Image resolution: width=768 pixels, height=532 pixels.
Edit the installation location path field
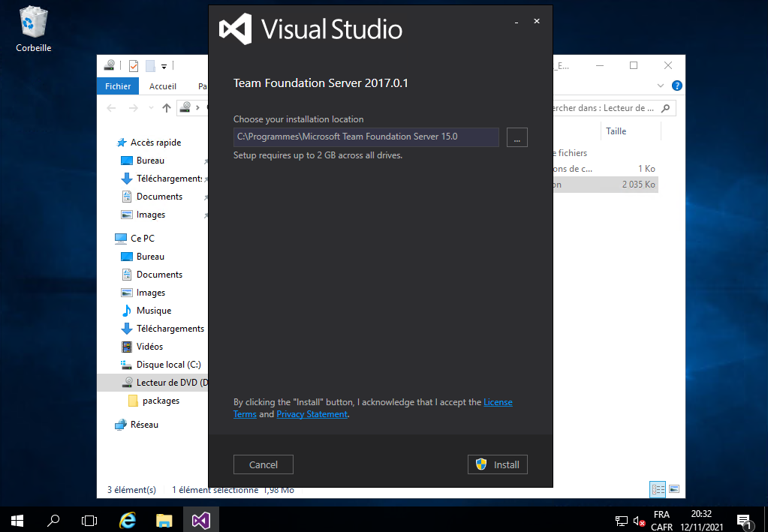366,137
